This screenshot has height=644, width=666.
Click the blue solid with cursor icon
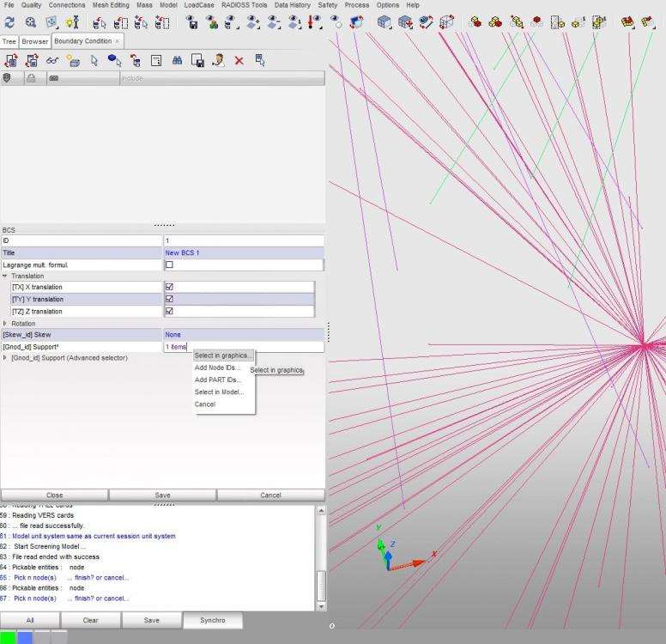(115, 61)
